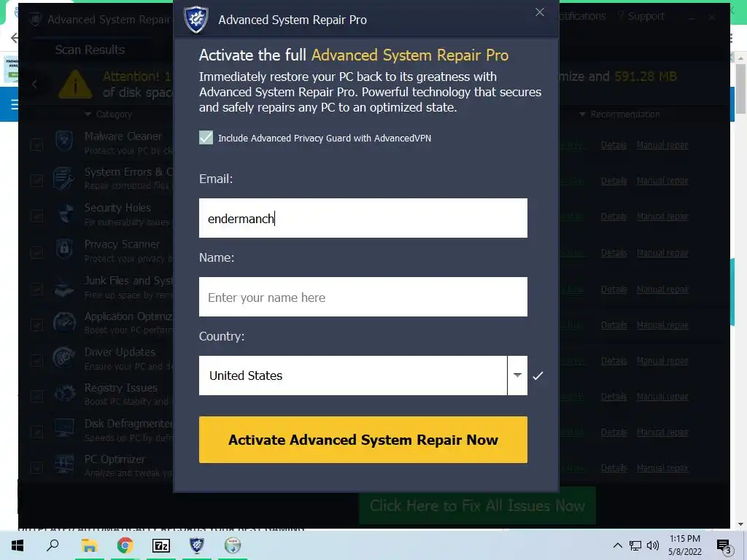Open the taskbar search magnifier
The height and width of the screenshot is (560, 747).
pyautogui.click(x=53, y=545)
